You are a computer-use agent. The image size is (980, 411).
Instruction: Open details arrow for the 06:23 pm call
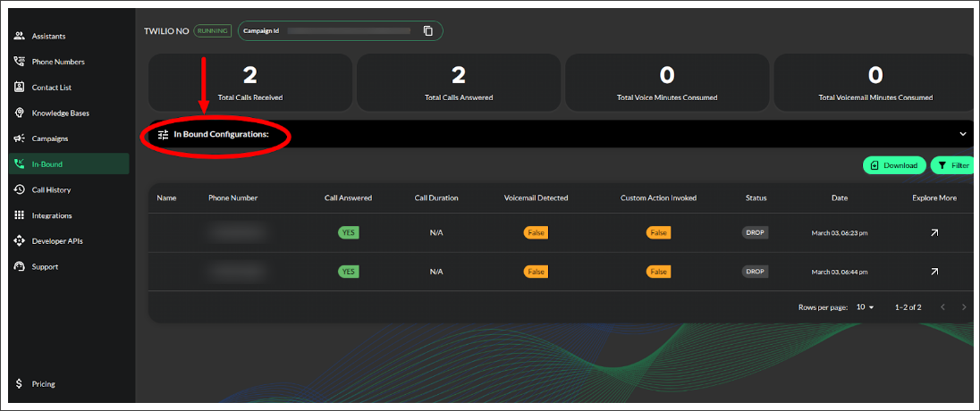[x=934, y=232]
